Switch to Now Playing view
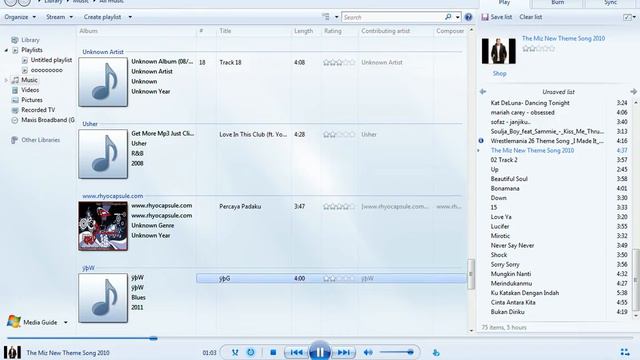Viewport: 640px width, 360px height. (x=624, y=352)
